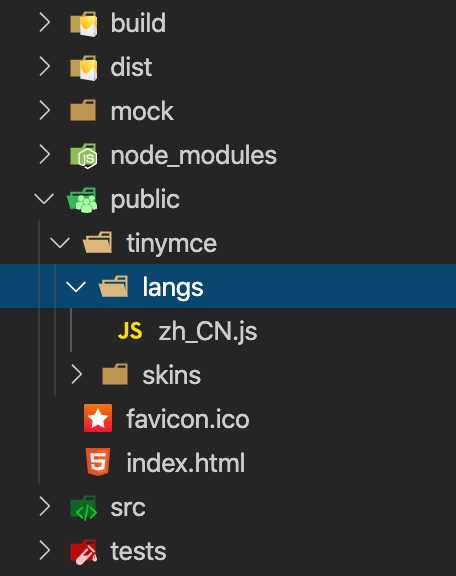Image resolution: width=456 pixels, height=576 pixels.
Task: Expand the build folder chevron
Action: 44,22
